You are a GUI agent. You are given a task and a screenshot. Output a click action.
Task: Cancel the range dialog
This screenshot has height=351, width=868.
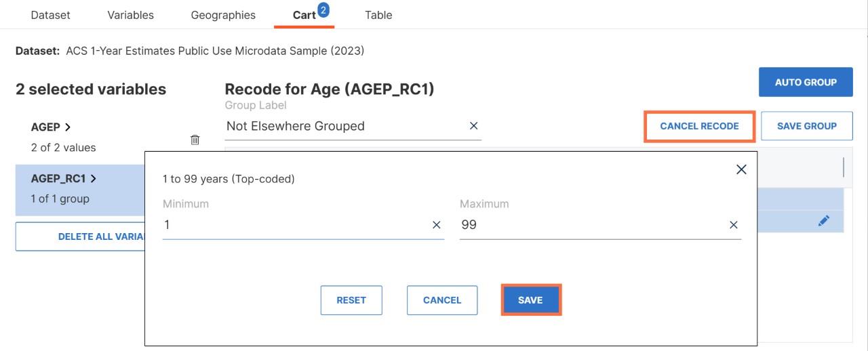[x=442, y=300]
